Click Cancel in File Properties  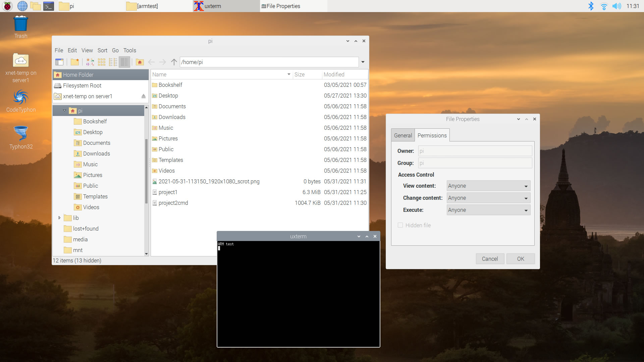click(x=490, y=259)
